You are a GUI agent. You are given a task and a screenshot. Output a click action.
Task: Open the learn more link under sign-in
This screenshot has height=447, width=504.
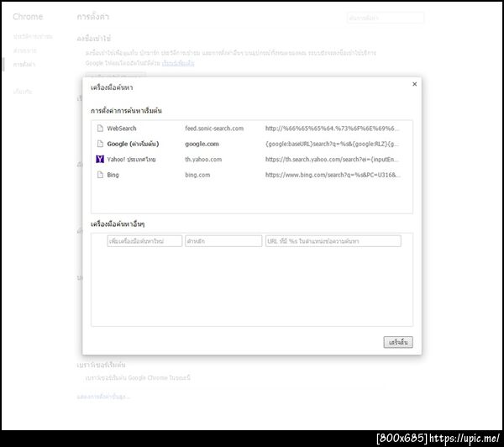178,63
